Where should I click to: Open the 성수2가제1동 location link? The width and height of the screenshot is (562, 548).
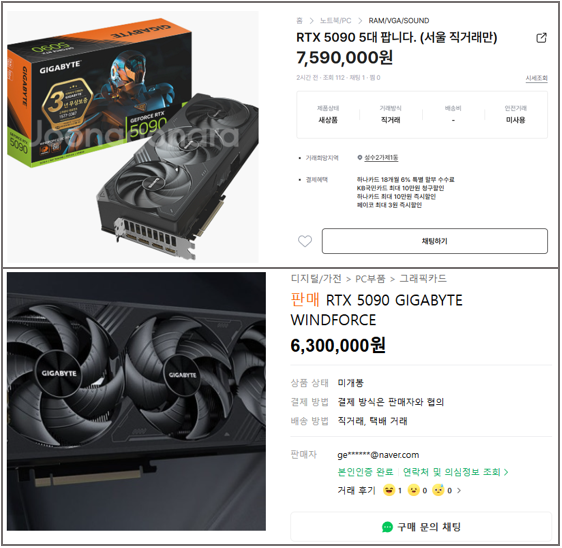(381, 158)
